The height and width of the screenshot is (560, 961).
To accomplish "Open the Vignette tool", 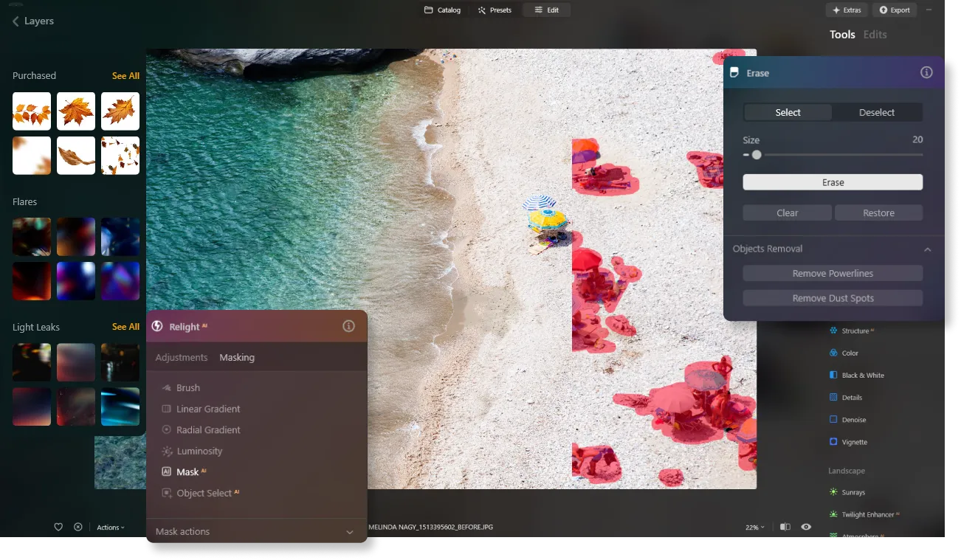I will (x=848, y=442).
